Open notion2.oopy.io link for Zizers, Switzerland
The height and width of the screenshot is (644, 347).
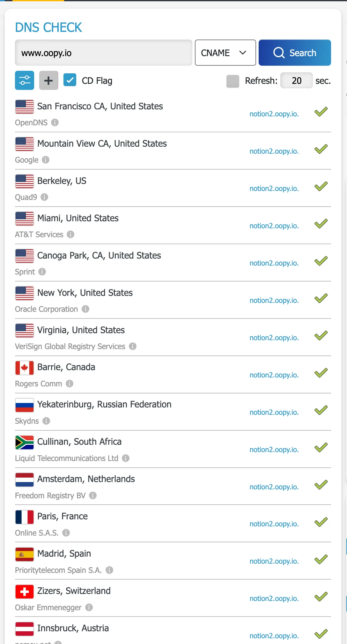tap(274, 598)
